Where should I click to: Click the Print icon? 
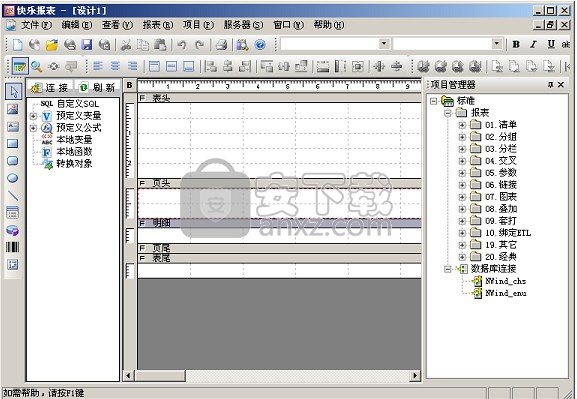click(x=222, y=45)
